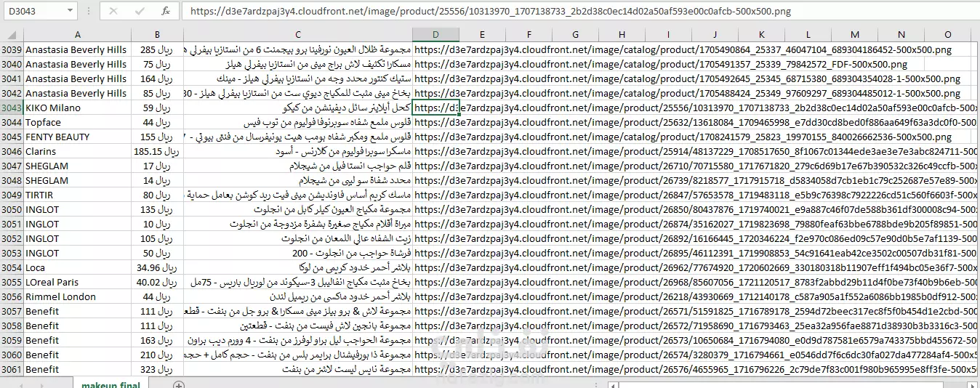
Task: Select column L header
Action: pos(808,35)
